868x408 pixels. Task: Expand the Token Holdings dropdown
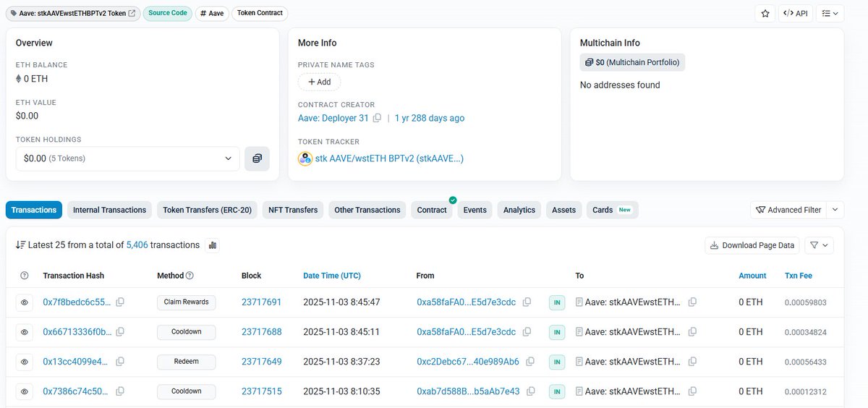tap(128, 158)
